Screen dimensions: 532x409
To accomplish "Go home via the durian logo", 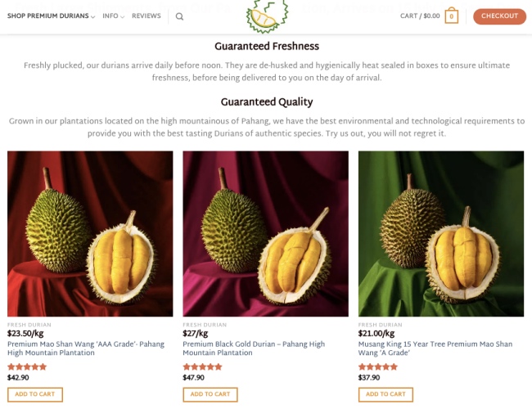I will click(x=267, y=17).
